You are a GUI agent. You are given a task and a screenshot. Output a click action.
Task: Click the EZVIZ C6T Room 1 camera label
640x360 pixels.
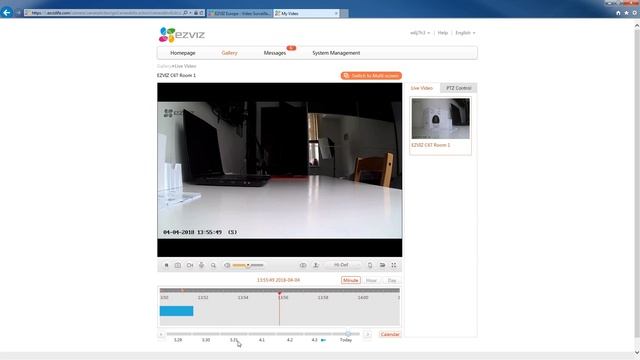coord(431,145)
